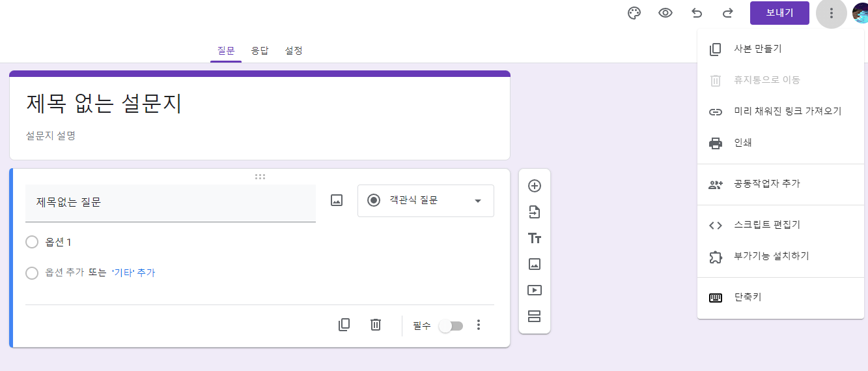
Task: Select 미리 채워진 링크 가져오기
Action: (781, 111)
